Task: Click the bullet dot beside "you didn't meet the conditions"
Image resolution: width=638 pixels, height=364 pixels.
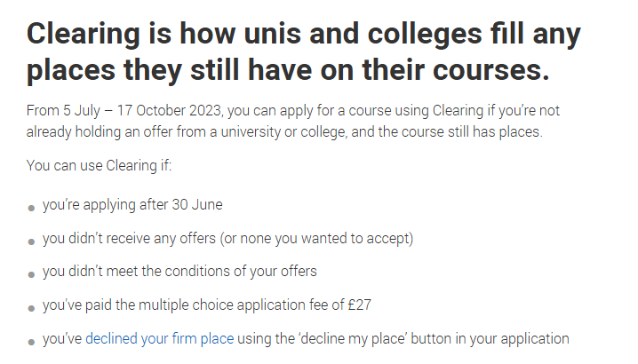Action: pos(31,274)
